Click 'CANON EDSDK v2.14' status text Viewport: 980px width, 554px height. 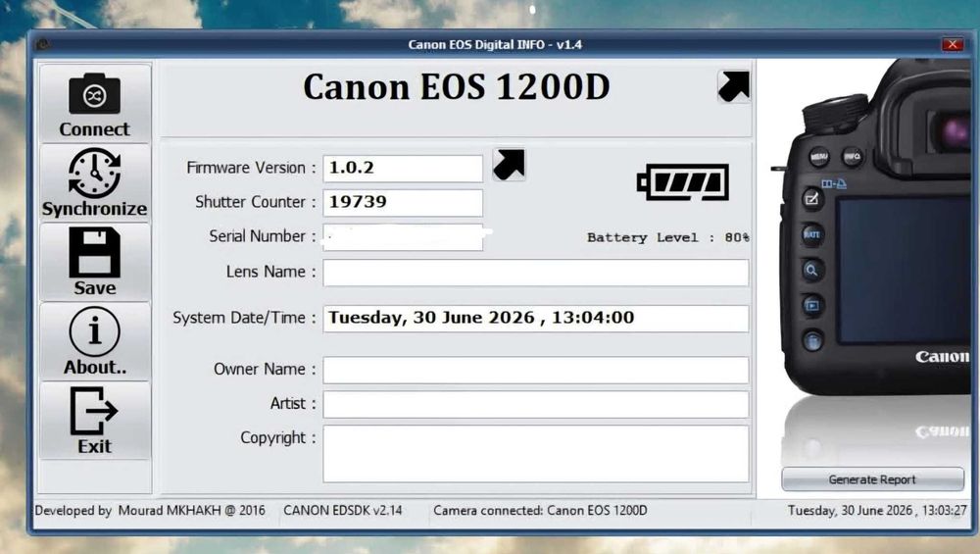342,510
